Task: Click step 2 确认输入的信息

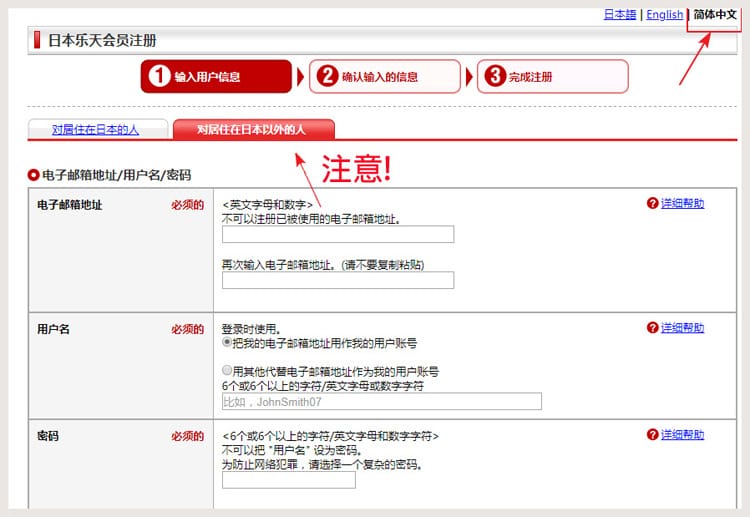Action: tap(385, 77)
